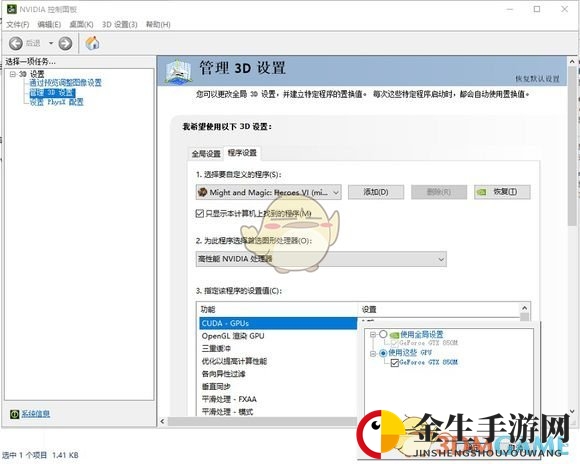This screenshot has width=580, height=464.
Task: Toggle 只显示本计算机上找到的程序 checkbox
Action: pyautogui.click(x=200, y=213)
